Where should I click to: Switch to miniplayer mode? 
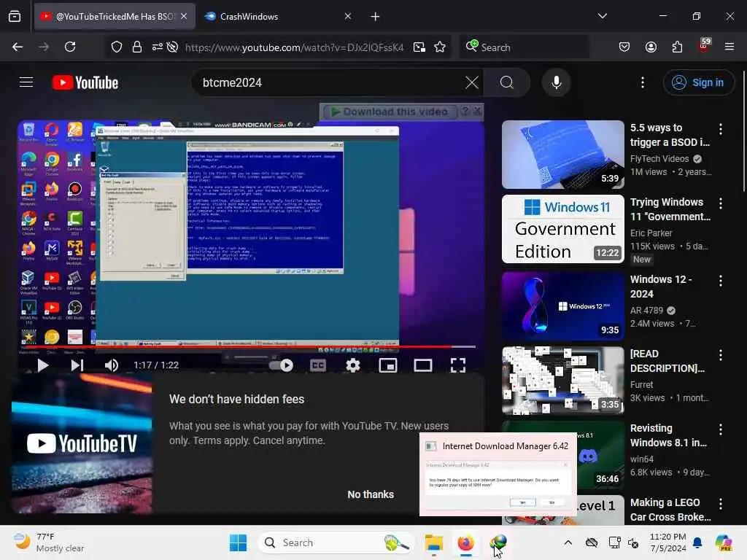(388, 365)
